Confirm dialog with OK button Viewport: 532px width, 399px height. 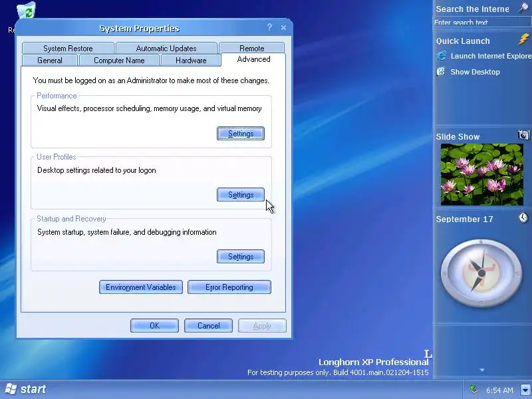coord(154,326)
